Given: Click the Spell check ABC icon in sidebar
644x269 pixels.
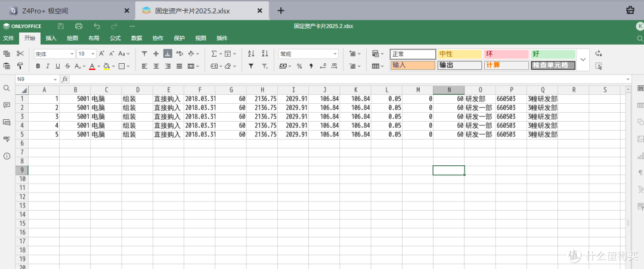Looking at the screenshot, I should point(7,139).
